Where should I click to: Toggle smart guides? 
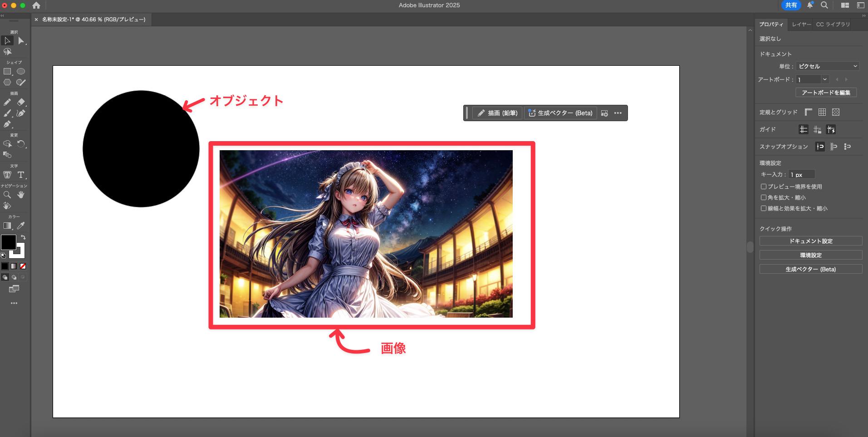[x=831, y=130]
